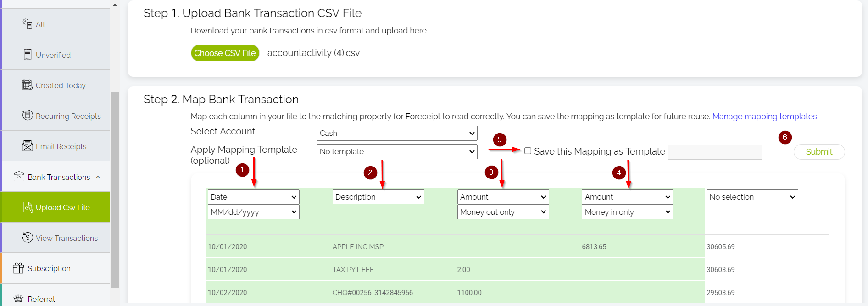Click the Submit button
The image size is (868, 306).
[818, 152]
